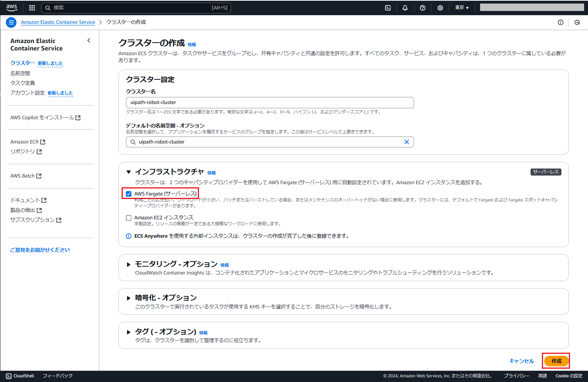Click external link icon next to AWS Copilot

pyautogui.click(x=78, y=118)
